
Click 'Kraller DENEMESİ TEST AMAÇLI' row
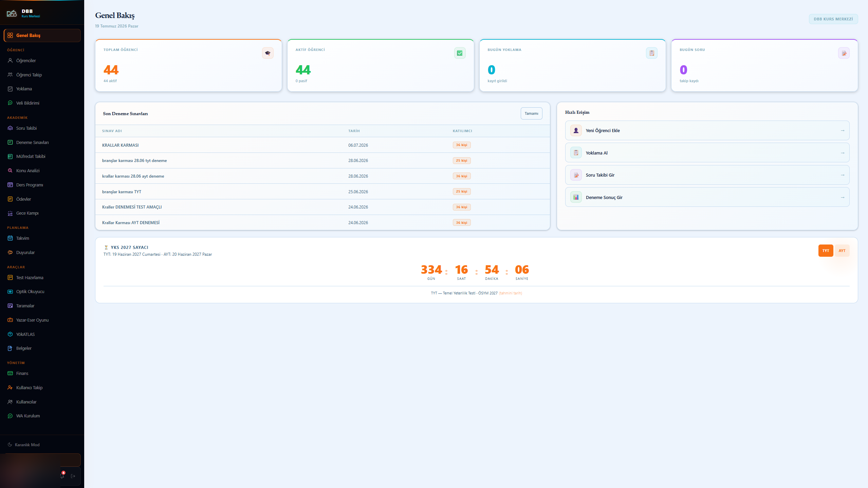click(322, 207)
